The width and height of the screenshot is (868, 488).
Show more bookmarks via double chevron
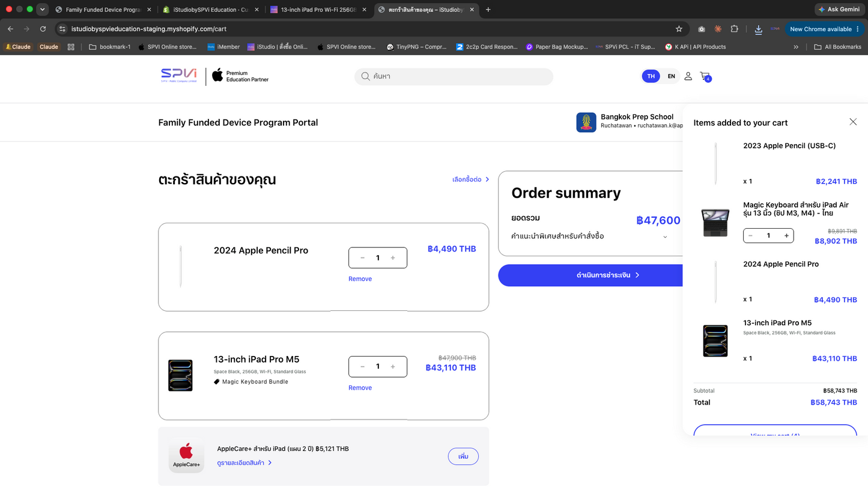coord(796,47)
